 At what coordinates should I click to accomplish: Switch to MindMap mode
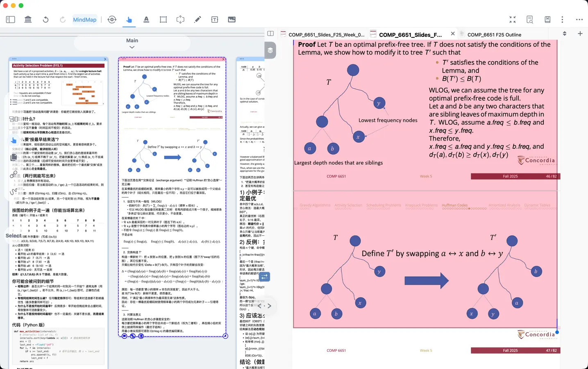click(x=84, y=20)
